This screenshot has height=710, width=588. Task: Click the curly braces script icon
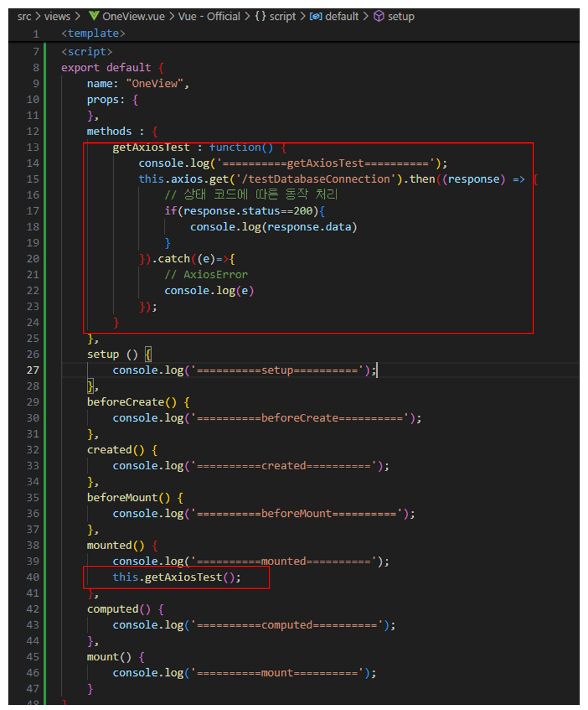pyautogui.click(x=261, y=16)
